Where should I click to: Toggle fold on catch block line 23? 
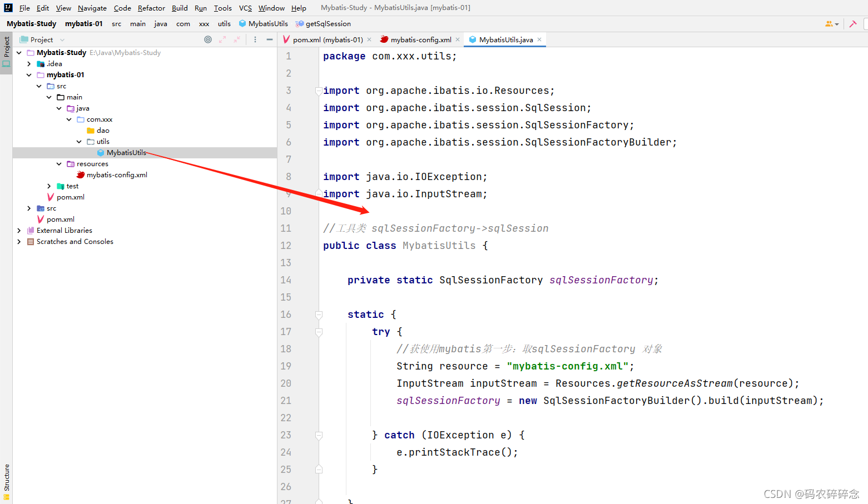pyautogui.click(x=319, y=435)
